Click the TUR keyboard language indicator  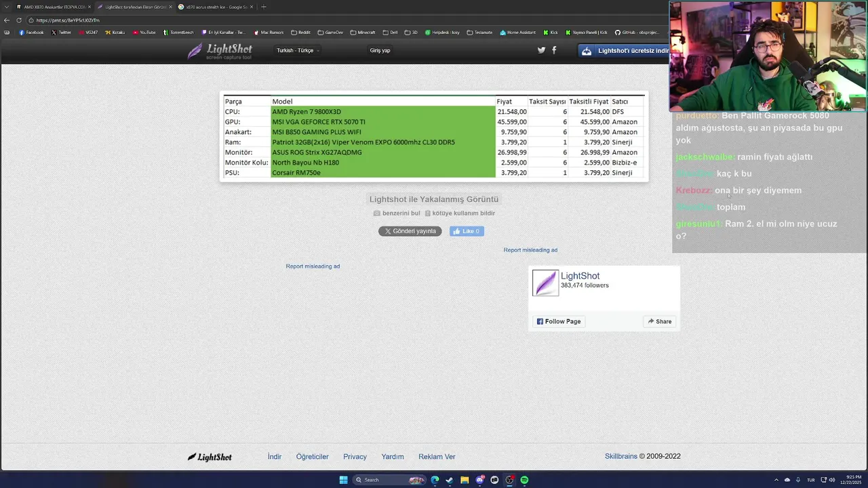810,480
